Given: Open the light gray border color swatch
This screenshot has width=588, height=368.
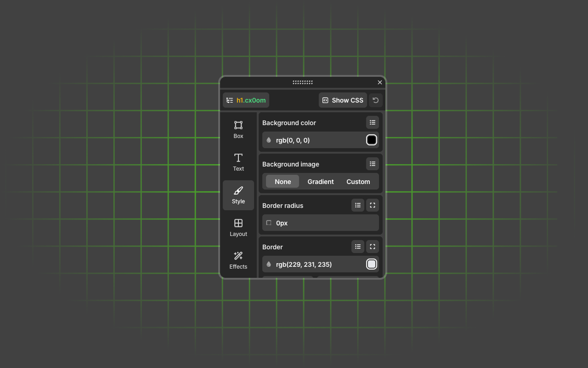Looking at the screenshot, I should point(372,264).
